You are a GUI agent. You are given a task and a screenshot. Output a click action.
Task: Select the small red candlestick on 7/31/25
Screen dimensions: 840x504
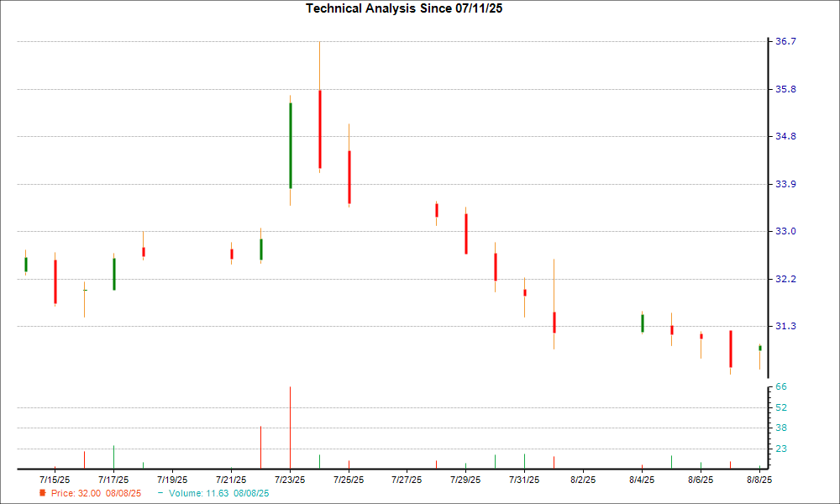click(x=525, y=292)
